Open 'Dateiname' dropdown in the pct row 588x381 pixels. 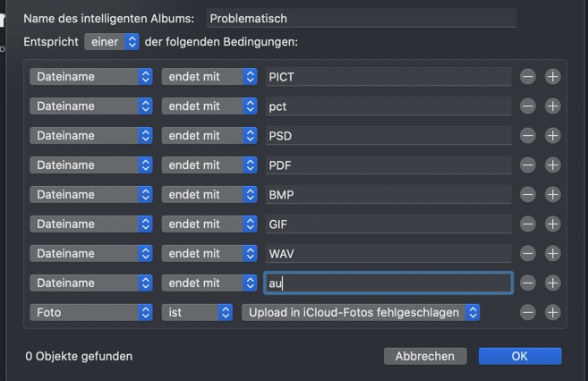(x=91, y=106)
